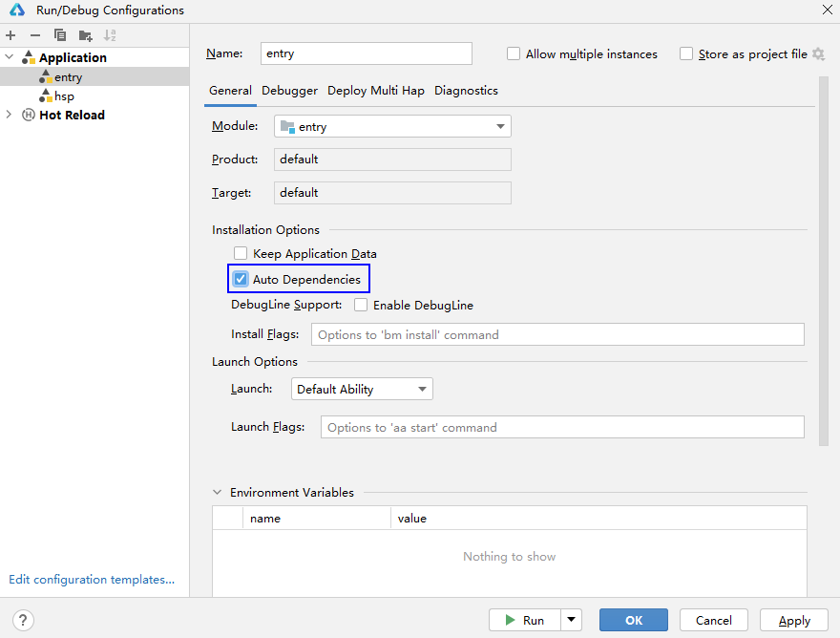Open the Launch ability dropdown
Image resolution: width=840 pixels, height=638 pixels.
coord(362,389)
